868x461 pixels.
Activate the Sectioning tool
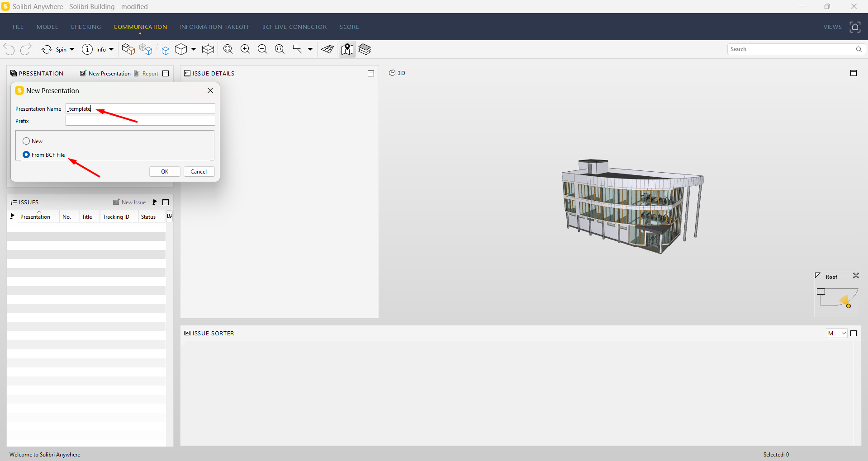click(208, 49)
